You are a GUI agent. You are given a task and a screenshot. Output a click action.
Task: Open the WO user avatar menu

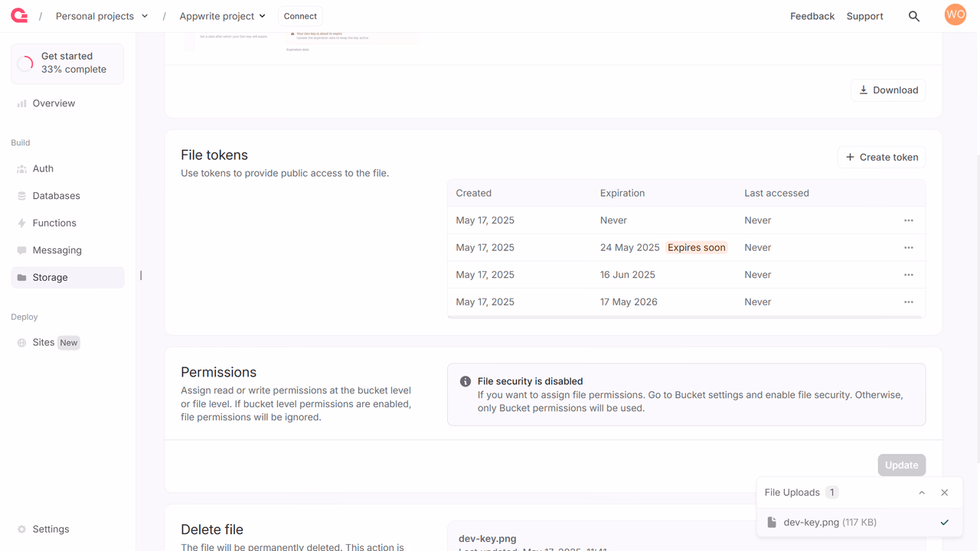[x=955, y=15]
